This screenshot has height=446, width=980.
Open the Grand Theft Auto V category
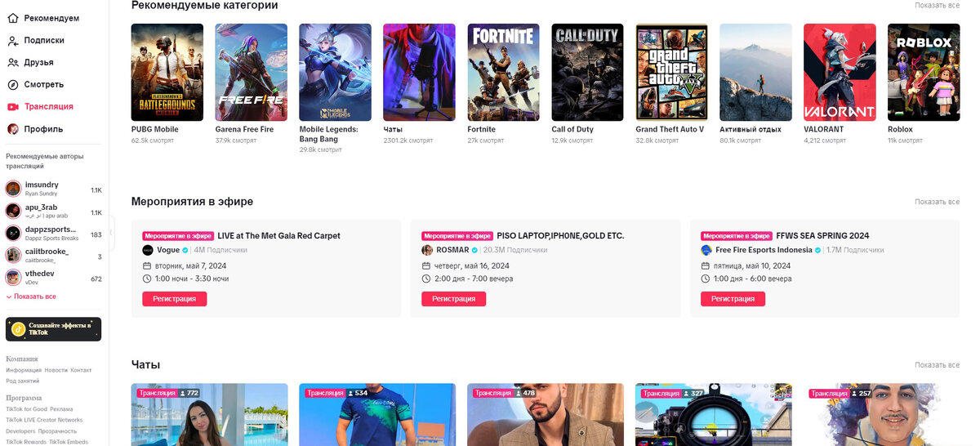coord(672,72)
